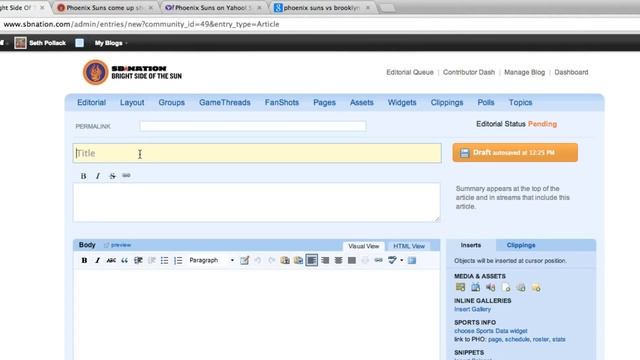Screen dimensions: 640x360
Task: Click into the Title input field
Action: pyautogui.click(x=257, y=153)
